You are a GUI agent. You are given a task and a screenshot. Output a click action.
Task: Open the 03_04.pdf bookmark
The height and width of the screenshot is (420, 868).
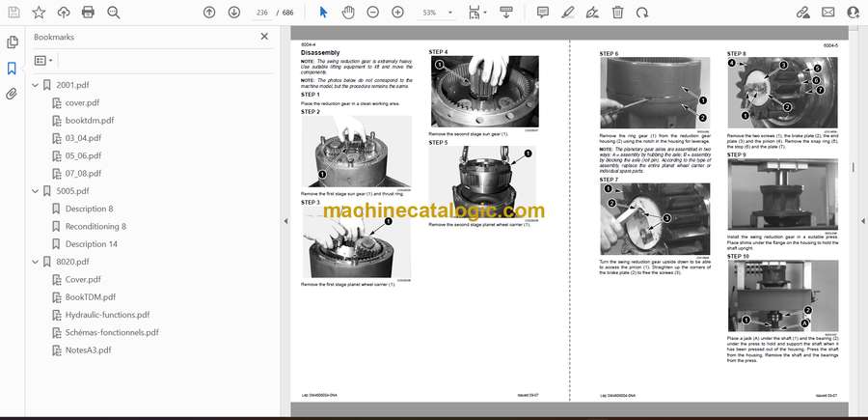tap(84, 138)
